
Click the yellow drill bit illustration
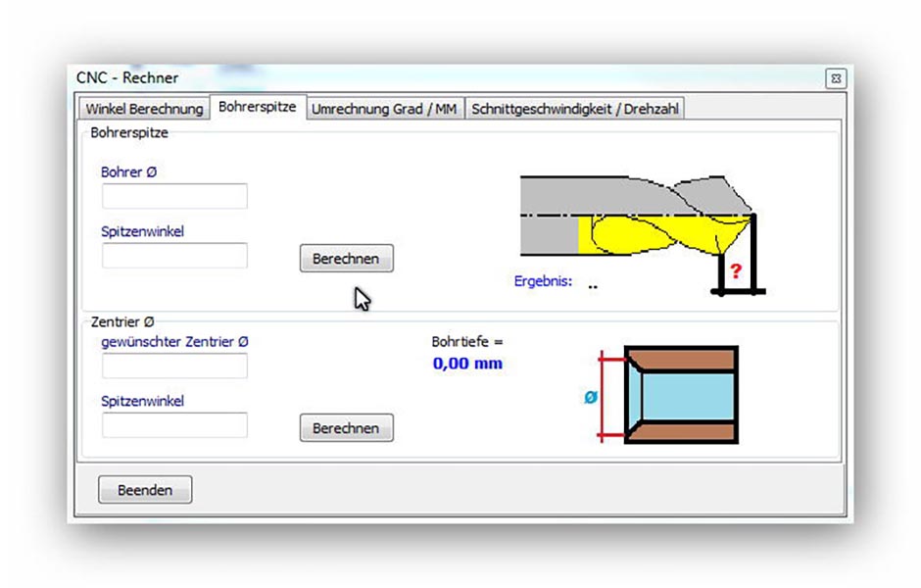[x=647, y=233]
